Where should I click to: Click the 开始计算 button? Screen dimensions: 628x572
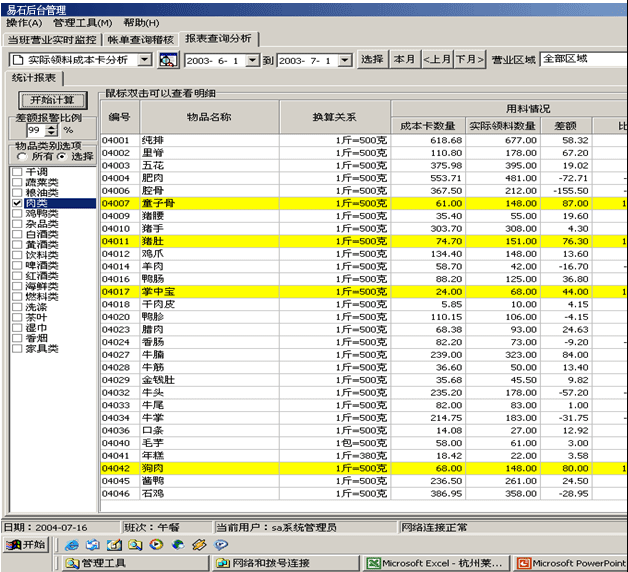point(52,100)
